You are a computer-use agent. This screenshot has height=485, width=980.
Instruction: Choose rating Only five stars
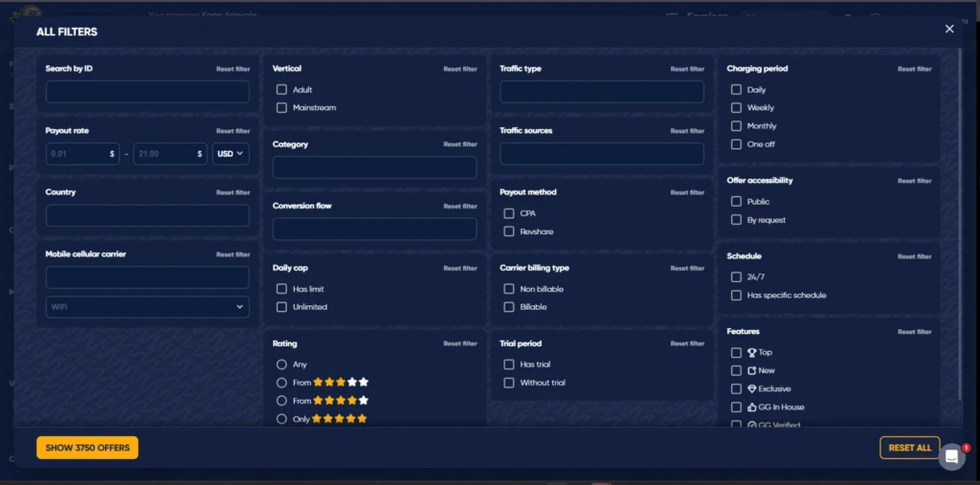(x=282, y=419)
